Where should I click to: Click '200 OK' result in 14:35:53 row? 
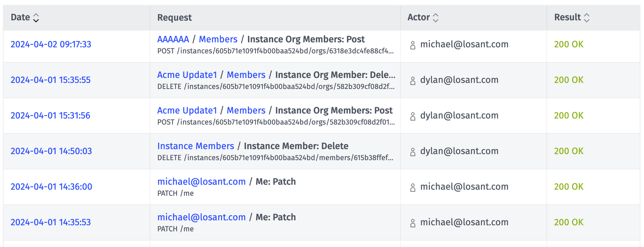click(569, 222)
